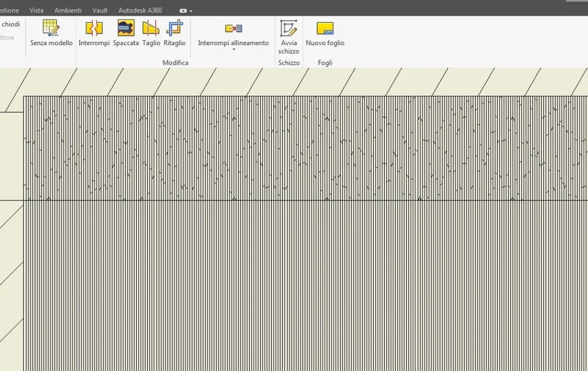Image resolution: width=588 pixels, height=371 pixels.
Task: Open the Autodesk A360 tab
Action: pos(140,10)
